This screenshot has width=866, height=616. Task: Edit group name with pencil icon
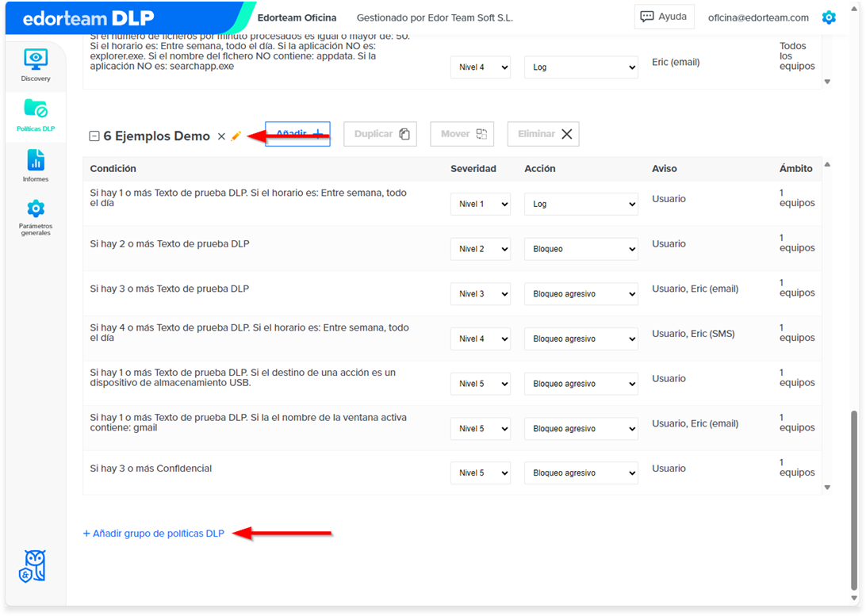[x=236, y=136]
